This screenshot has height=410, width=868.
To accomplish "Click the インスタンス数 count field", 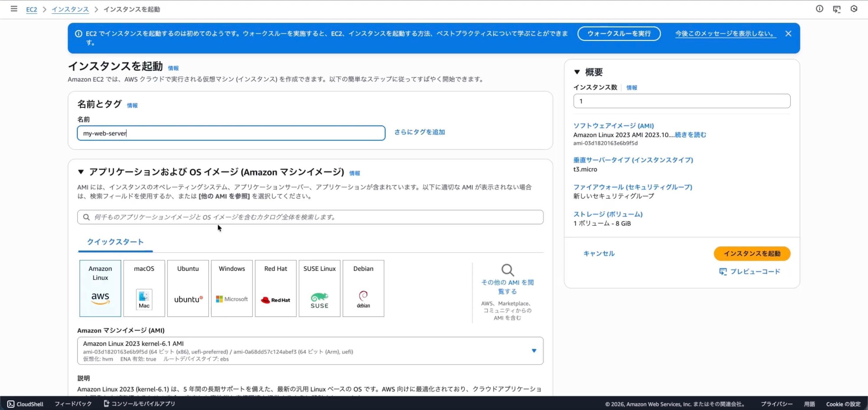I will tap(681, 101).
